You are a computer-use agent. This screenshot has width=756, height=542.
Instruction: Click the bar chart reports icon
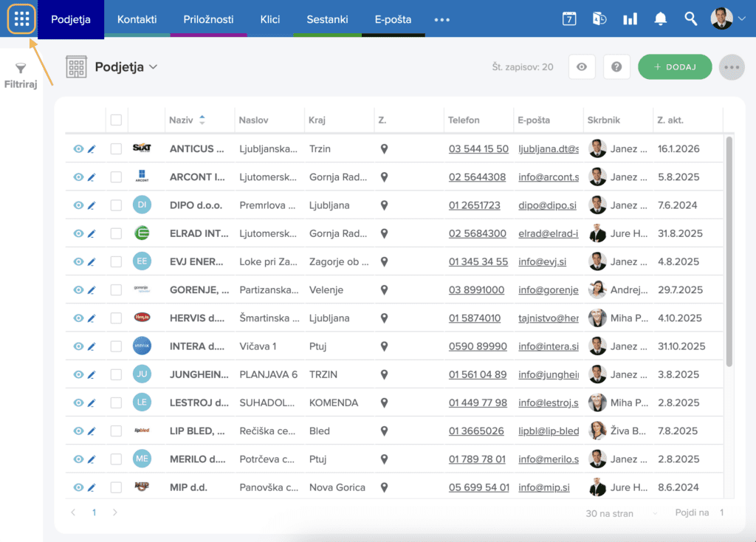[630, 19]
